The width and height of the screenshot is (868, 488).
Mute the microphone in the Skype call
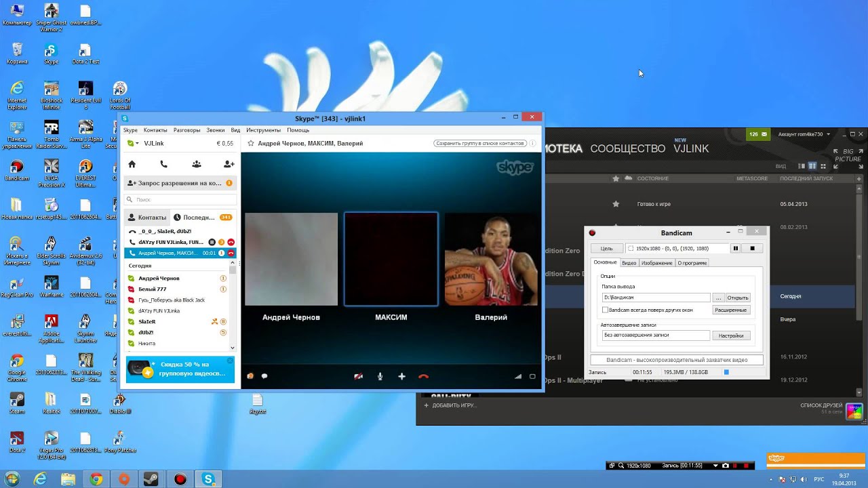(380, 376)
